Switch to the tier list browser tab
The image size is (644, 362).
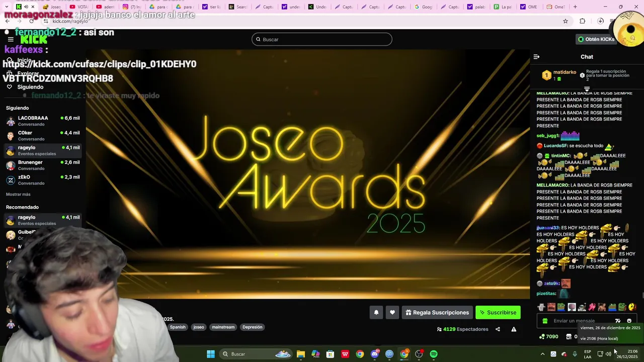pyautogui.click(x=211, y=7)
